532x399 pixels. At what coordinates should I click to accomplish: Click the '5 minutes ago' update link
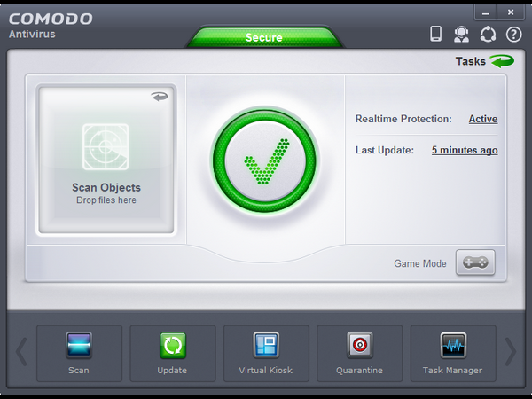(465, 150)
